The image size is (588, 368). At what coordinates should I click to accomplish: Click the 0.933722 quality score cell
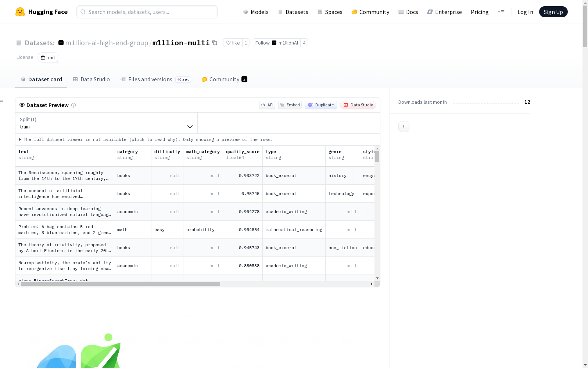coord(243,176)
